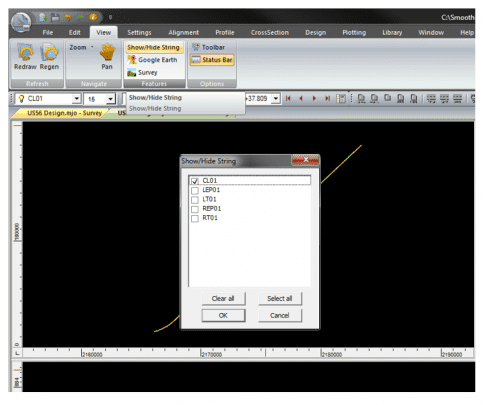Expand the CL01 string dropdown
This screenshot has height=405, width=485.
tap(77, 99)
